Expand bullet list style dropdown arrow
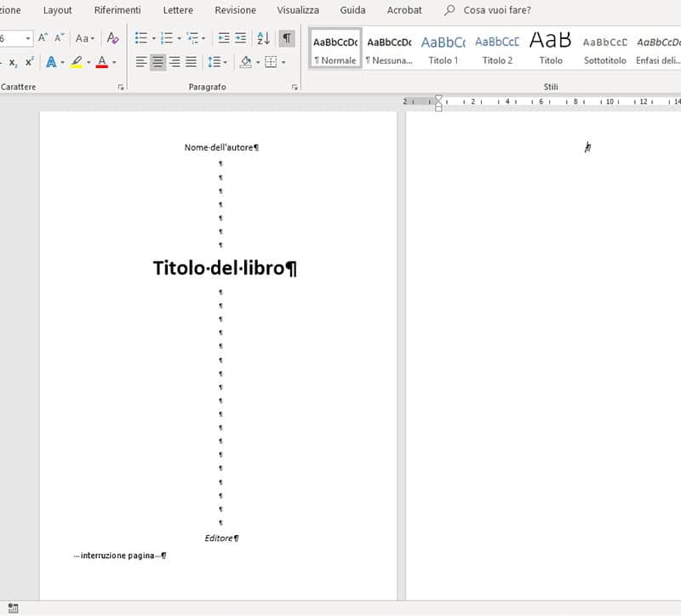Viewport: 681px width, 616px height. [x=153, y=38]
